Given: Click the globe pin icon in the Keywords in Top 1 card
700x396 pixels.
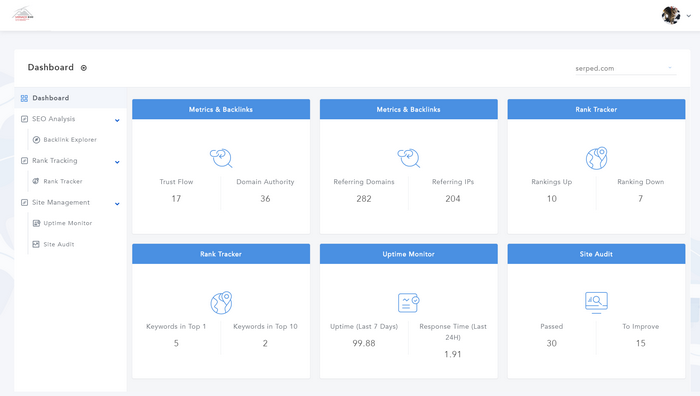Looking at the screenshot, I should coord(221,303).
